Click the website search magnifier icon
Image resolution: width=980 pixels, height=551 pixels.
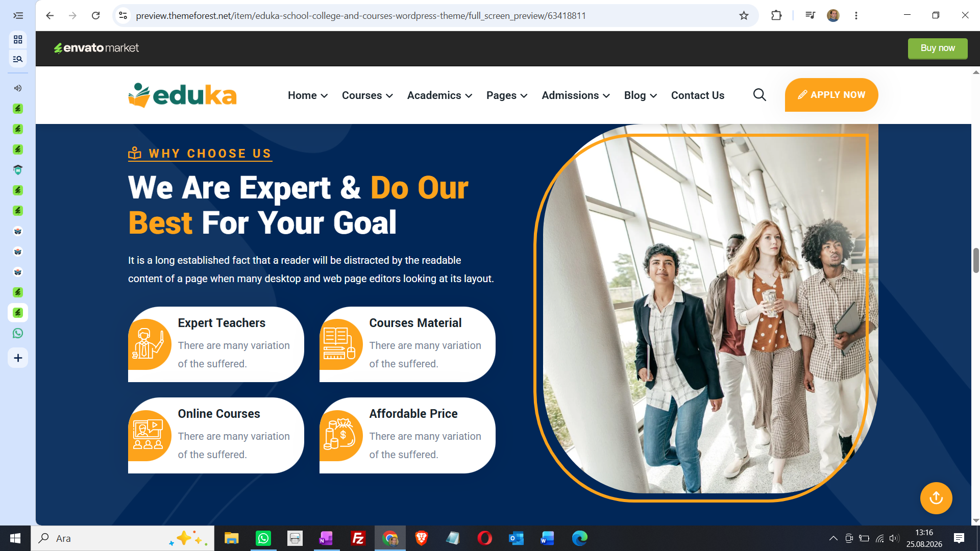coord(759,95)
